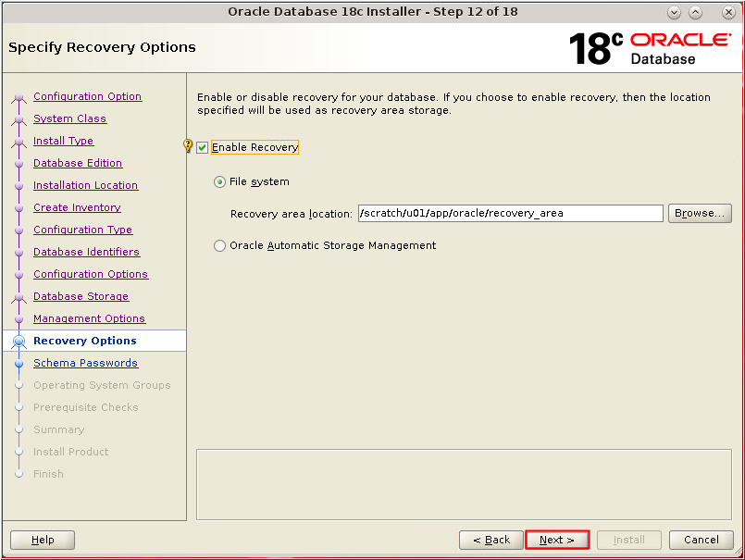This screenshot has width=745, height=560.
Task: Click the Next > button
Action: (557, 540)
